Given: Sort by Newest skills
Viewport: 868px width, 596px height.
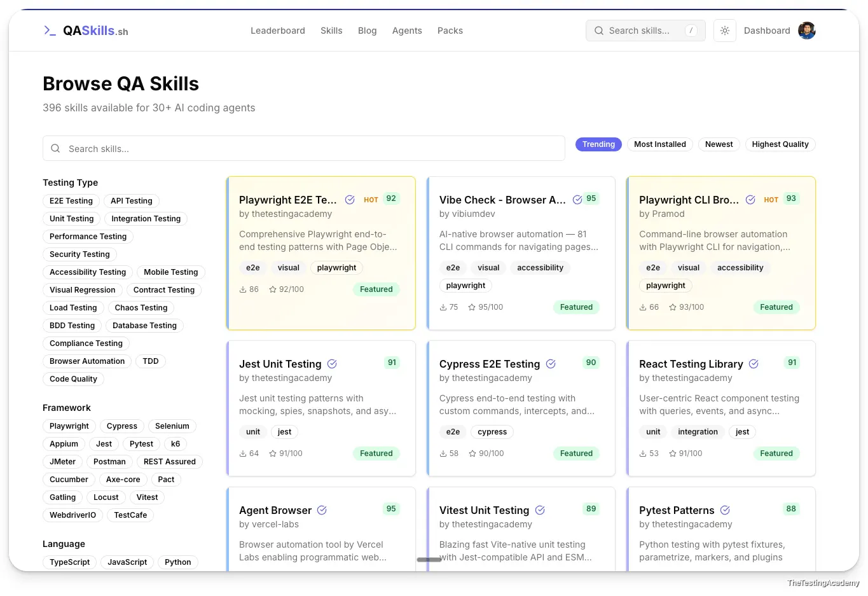Looking at the screenshot, I should [x=719, y=144].
